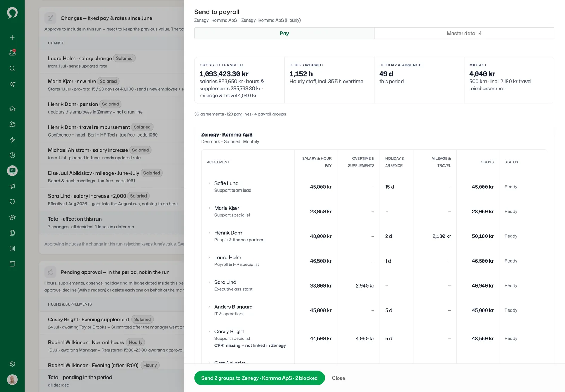Click Sara Lind's 2,940 kr overtime value

365,286
